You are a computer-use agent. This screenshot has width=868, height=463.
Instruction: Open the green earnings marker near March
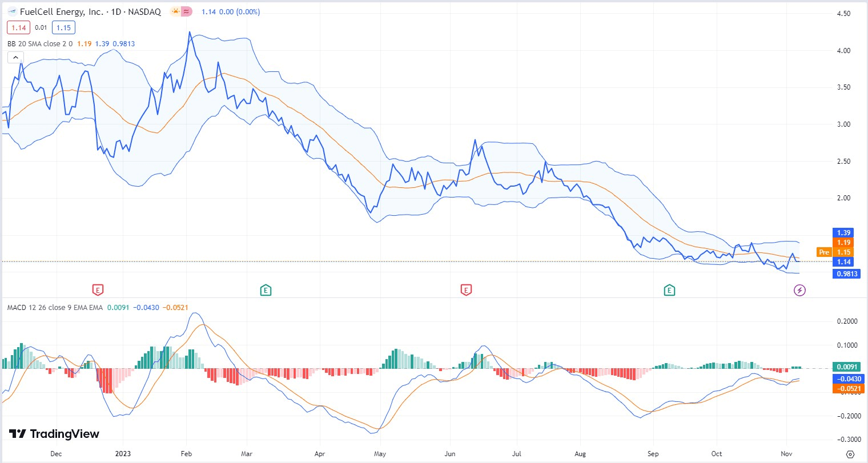266,291
